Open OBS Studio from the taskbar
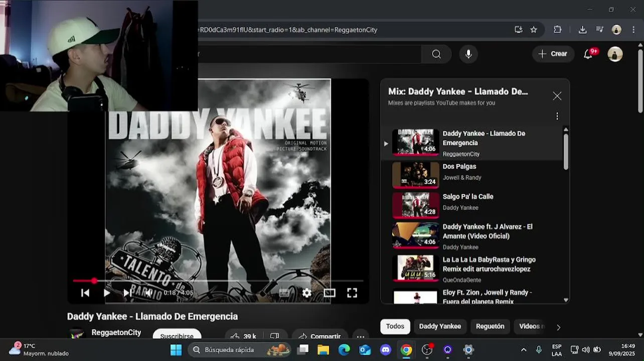The image size is (644, 361). (427, 349)
